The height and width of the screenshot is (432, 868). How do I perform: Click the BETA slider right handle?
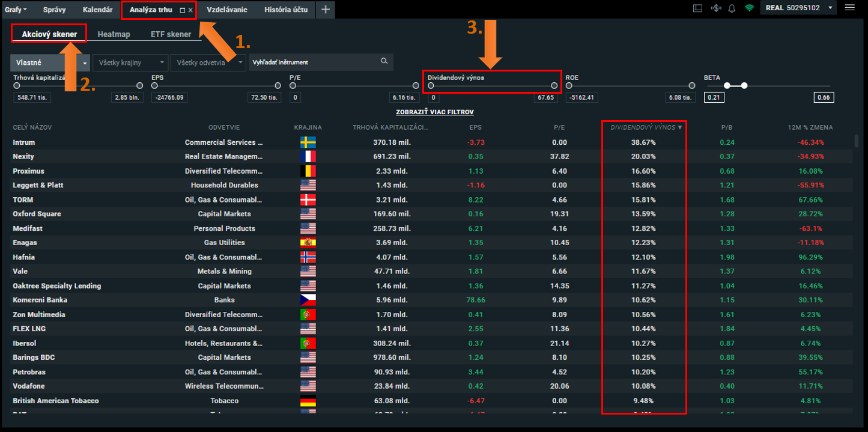pyautogui.click(x=744, y=86)
